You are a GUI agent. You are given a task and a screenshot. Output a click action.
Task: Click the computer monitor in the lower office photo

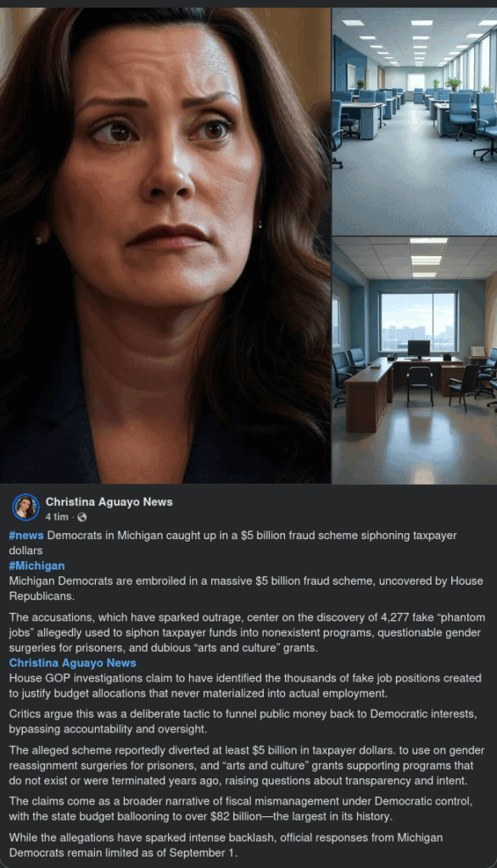[x=418, y=350]
